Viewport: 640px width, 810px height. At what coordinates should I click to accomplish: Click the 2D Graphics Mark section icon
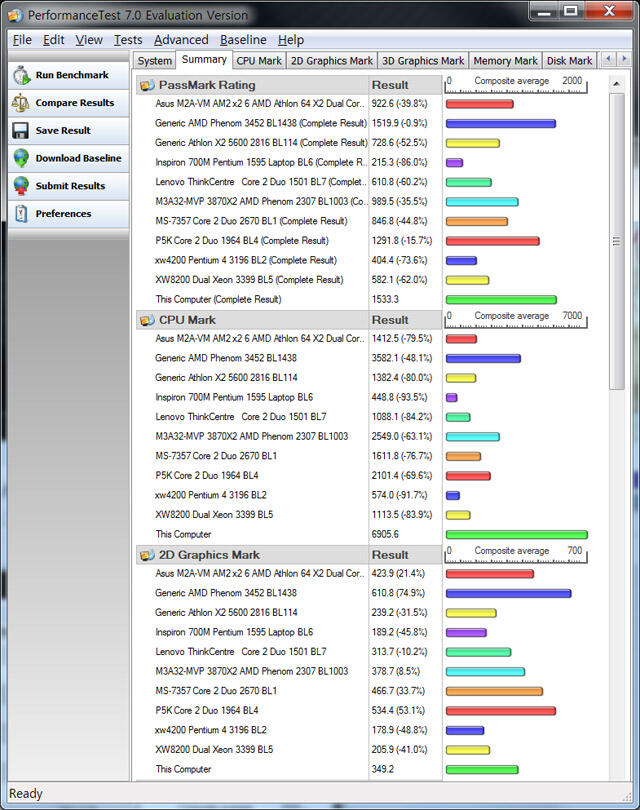[x=147, y=555]
